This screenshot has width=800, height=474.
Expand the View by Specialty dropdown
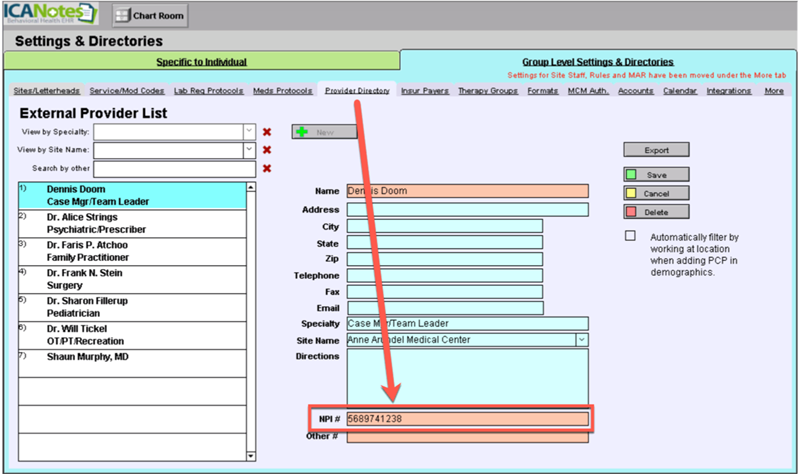click(x=249, y=132)
